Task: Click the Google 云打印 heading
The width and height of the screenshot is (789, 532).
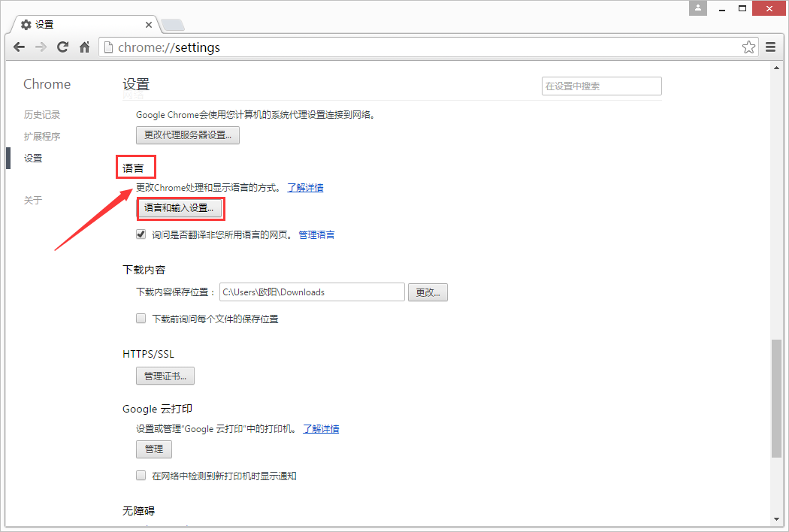Action: 158,409
